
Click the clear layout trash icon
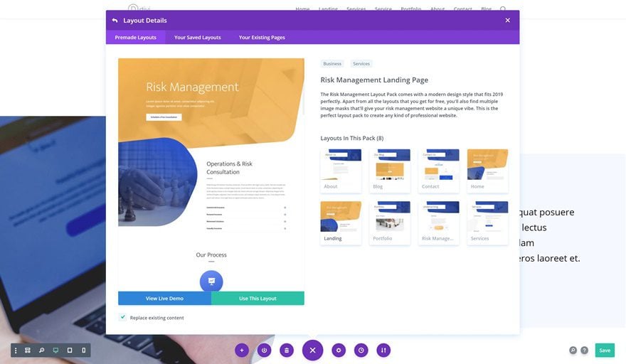(286, 350)
